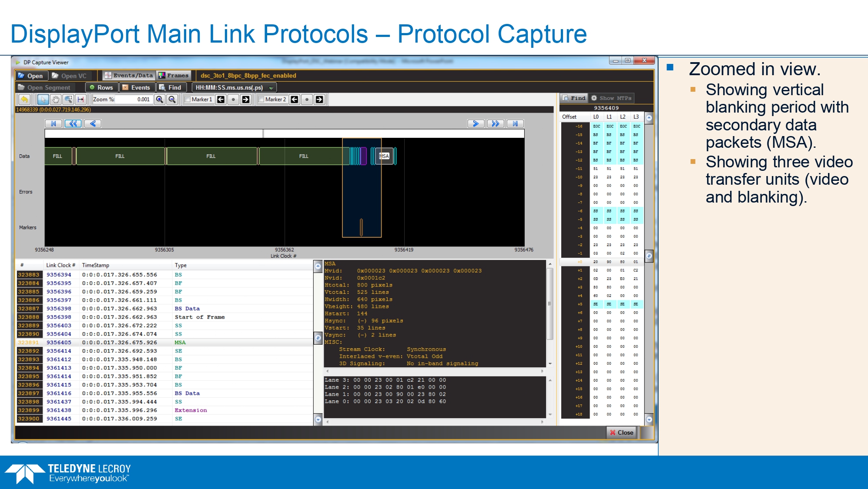The image size is (868, 489).
Task: Select the pointer cursor tool
Action: point(43,100)
